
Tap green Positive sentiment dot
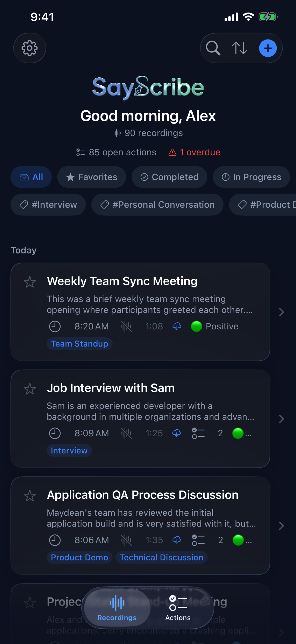(x=196, y=326)
